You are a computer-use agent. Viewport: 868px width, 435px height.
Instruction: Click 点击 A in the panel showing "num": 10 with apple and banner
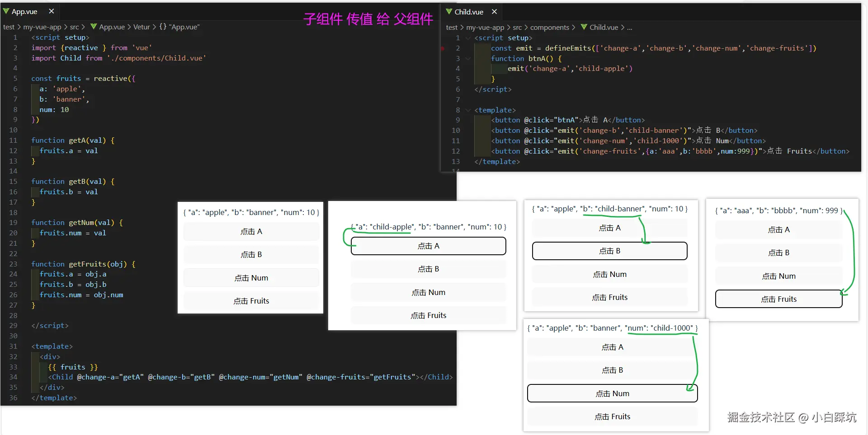[x=251, y=232]
